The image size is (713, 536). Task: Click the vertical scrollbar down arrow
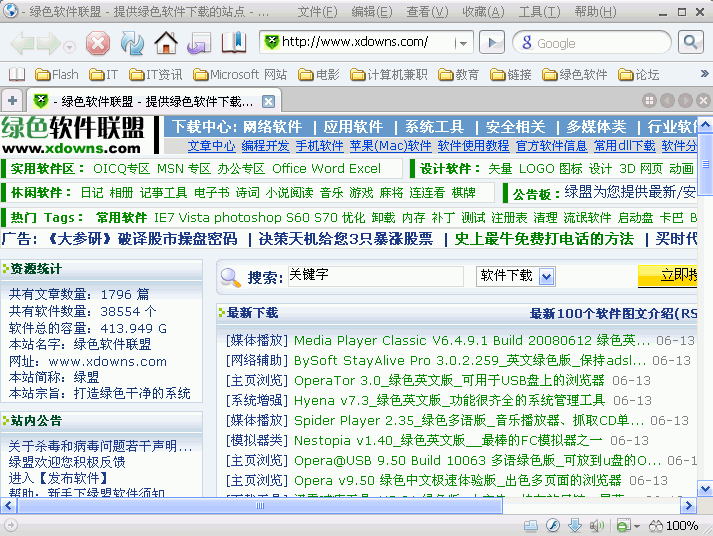click(x=705, y=489)
